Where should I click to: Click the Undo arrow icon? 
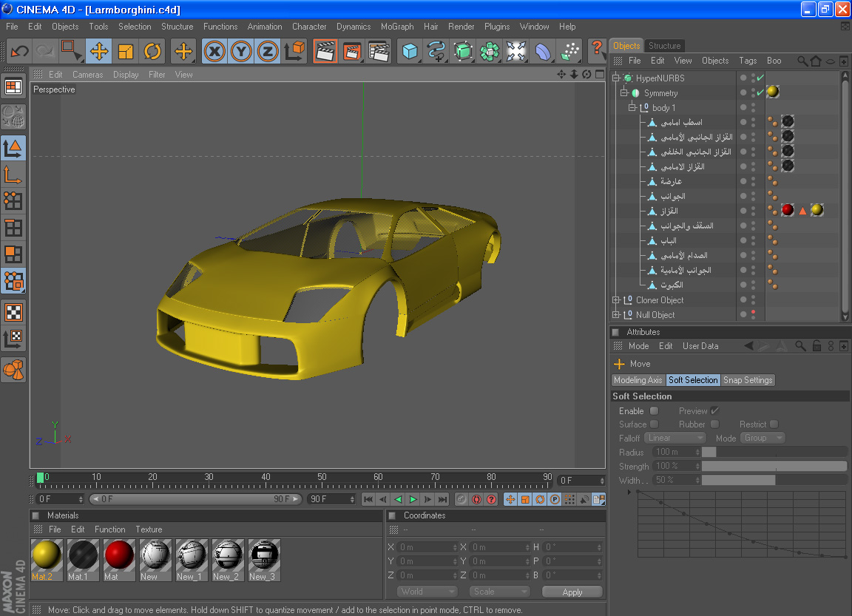tap(20, 52)
